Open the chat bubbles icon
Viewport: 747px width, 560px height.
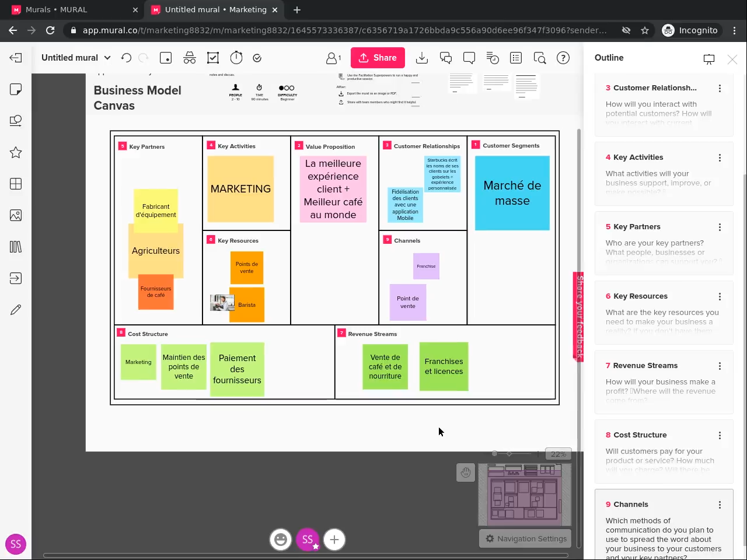[x=446, y=58]
